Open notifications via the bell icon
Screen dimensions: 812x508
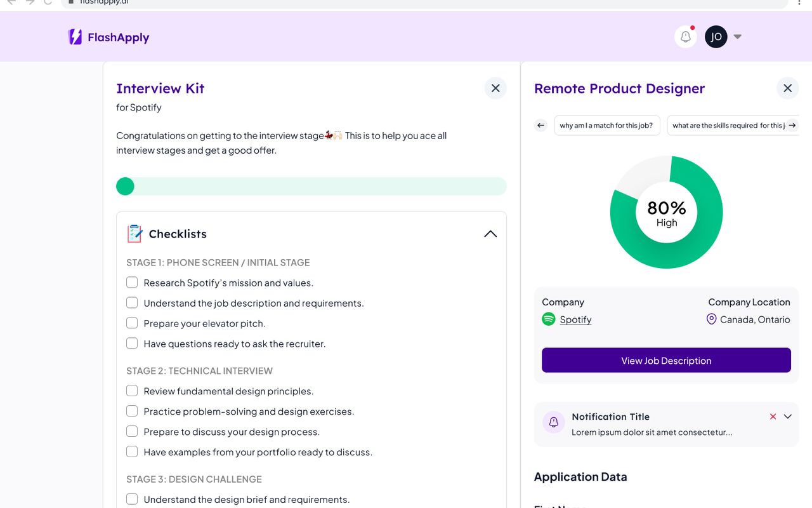coord(685,36)
